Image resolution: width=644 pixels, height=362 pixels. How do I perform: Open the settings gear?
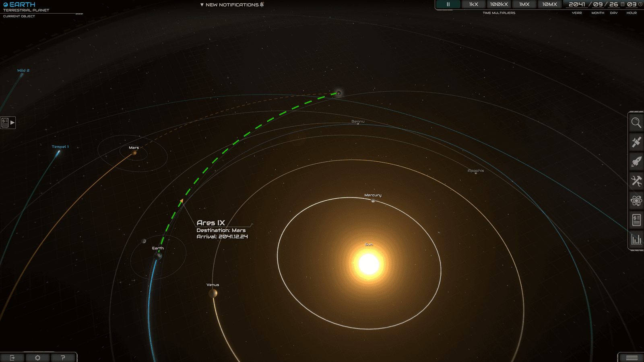pos(38,358)
